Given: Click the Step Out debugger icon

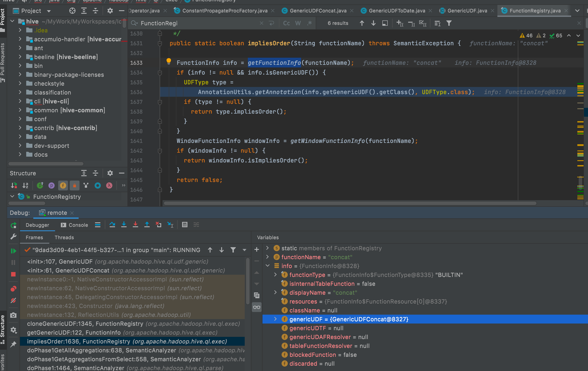Looking at the screenshot, I should (x=147, y=225).
